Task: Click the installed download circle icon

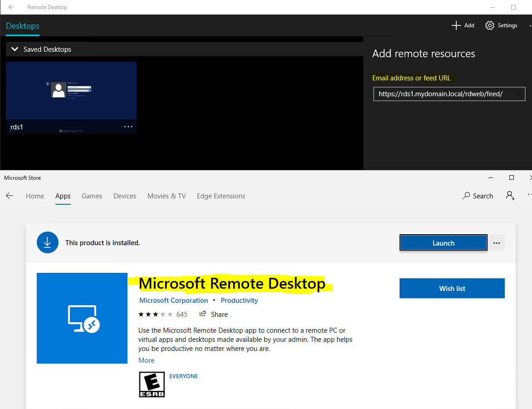Action: coord(48,242)
